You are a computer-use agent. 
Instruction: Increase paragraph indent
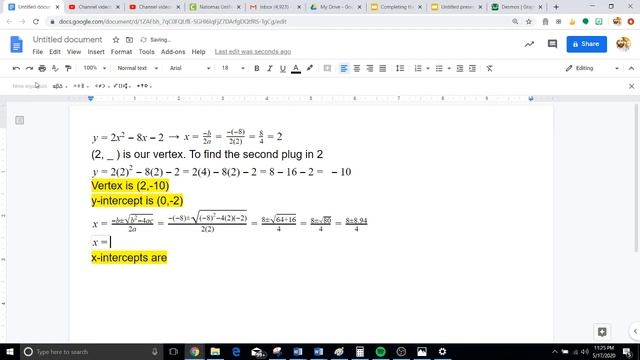click(473, 69)
